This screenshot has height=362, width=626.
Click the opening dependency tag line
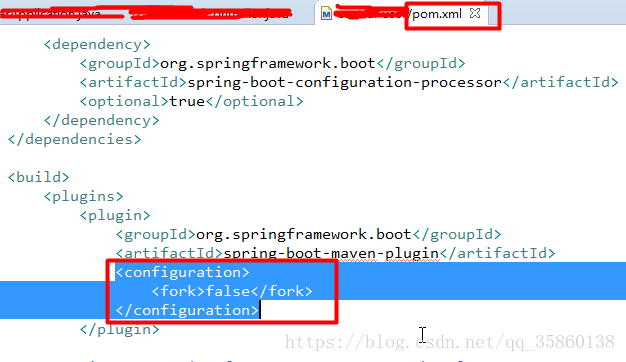(97, 44)
